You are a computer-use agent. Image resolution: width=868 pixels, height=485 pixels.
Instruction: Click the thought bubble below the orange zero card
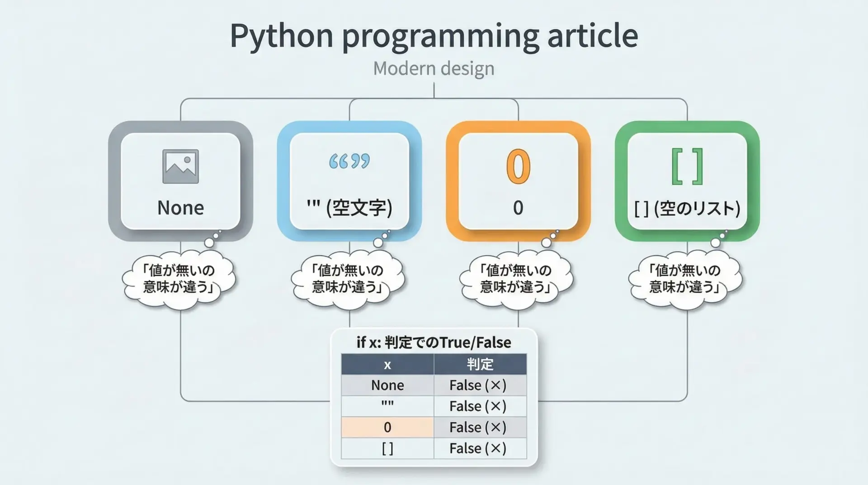(516, 279)
